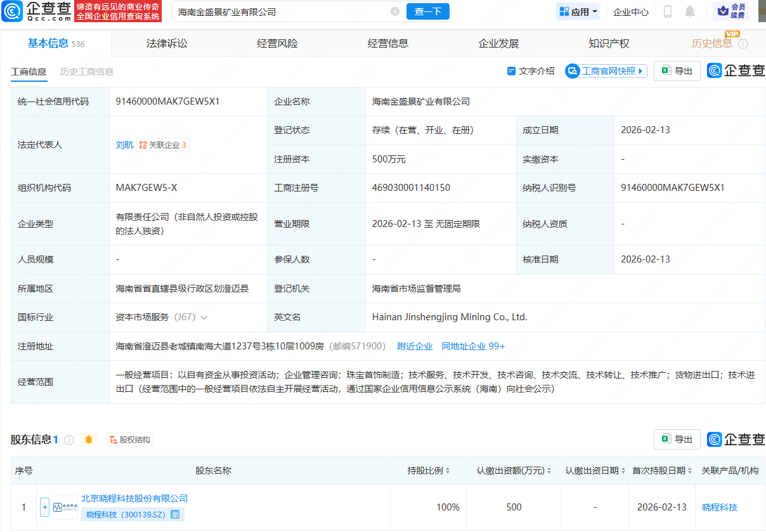The height and width of the screenshot is (532, 766).
Task: Clear search box using the × icon
Action: tap(396, 11)
